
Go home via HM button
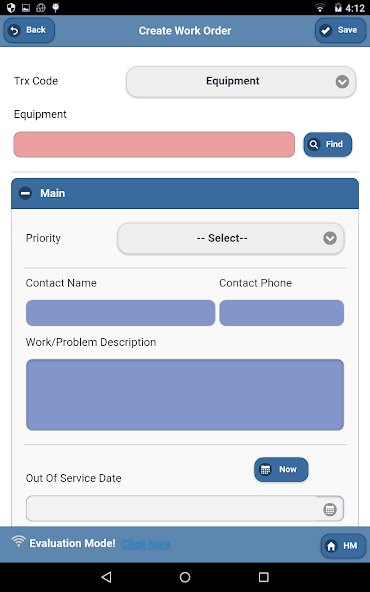343,546
